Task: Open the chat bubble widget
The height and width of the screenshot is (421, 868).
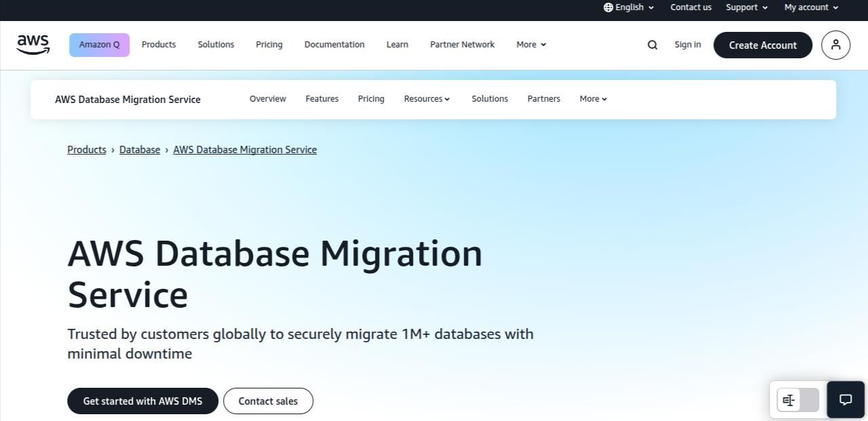Action: tap(846, 399)
